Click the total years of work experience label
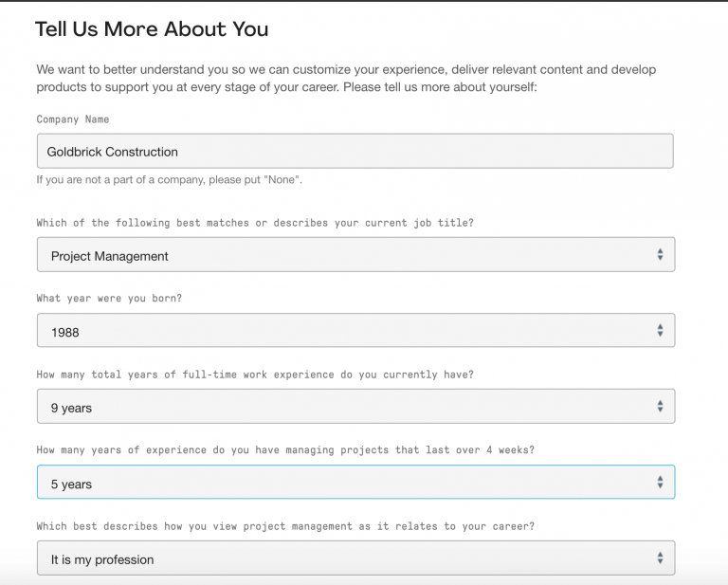 pyautogui.click(x=255, y=375)
